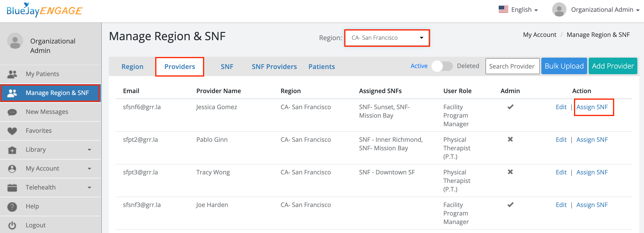Open the Patients tab
This screenshot has width=644, height=233.
(321, 67)
